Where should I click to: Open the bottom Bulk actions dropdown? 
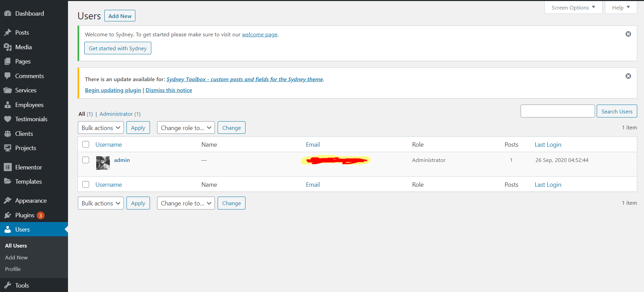(x=101, y=203)
